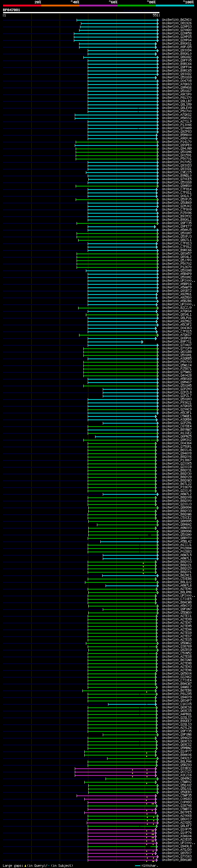197x868 pixels.
Task: Click the UniRef100_Q7XAU7 hit label
Action: [177, 345]
